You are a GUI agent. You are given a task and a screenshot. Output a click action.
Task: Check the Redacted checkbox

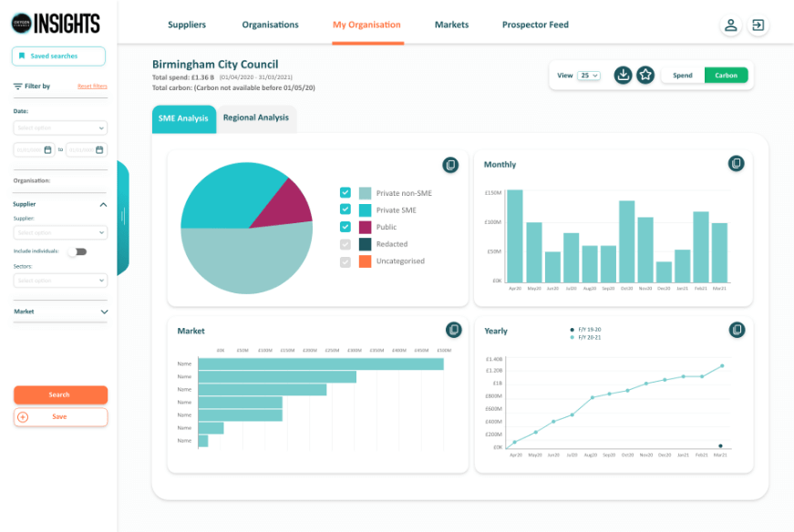tap(345, 244)
